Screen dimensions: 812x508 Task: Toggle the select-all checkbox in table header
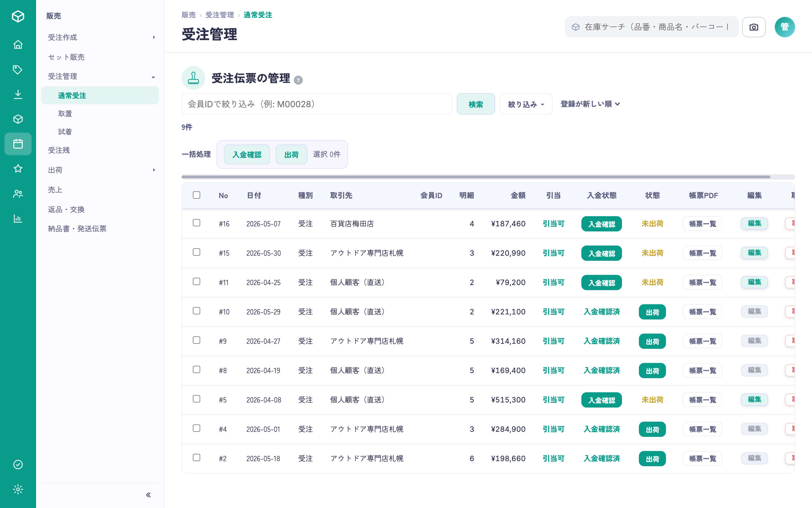197,195
